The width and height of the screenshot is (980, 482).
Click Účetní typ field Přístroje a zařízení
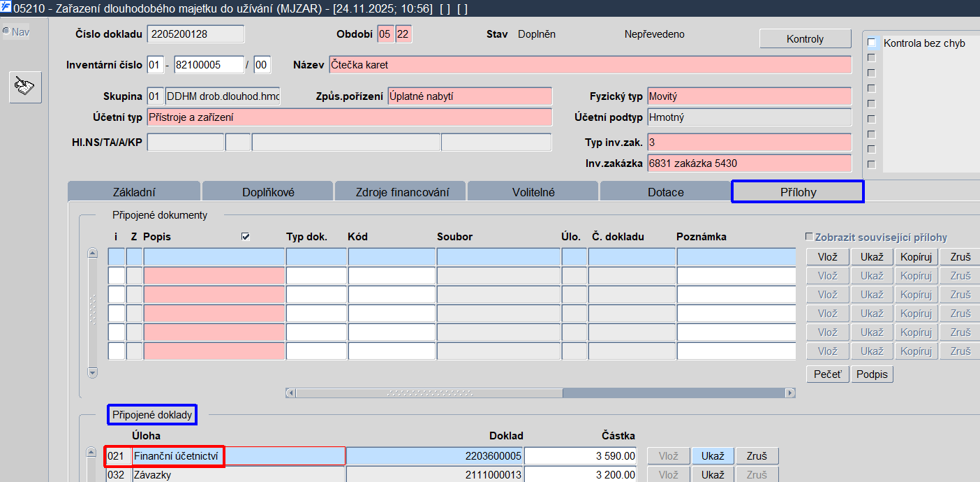pos(350,117)
